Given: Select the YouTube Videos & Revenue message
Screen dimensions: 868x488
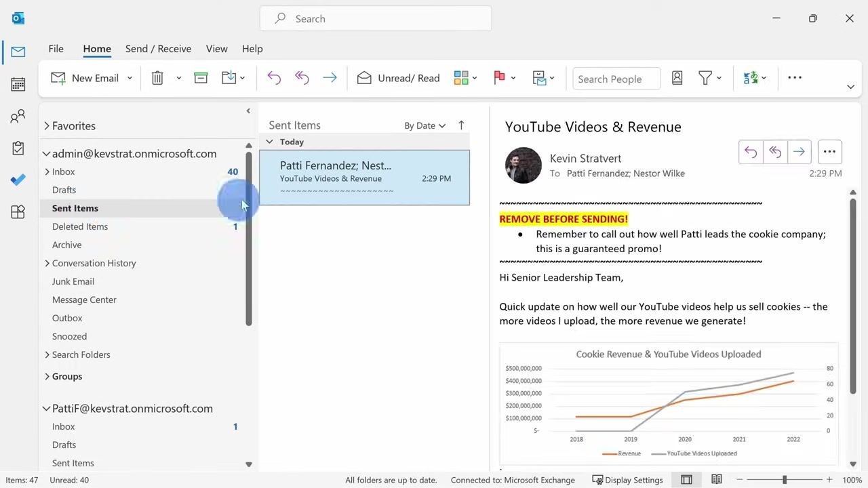Looking at the screenshot, I should click(x=364, y=178).
